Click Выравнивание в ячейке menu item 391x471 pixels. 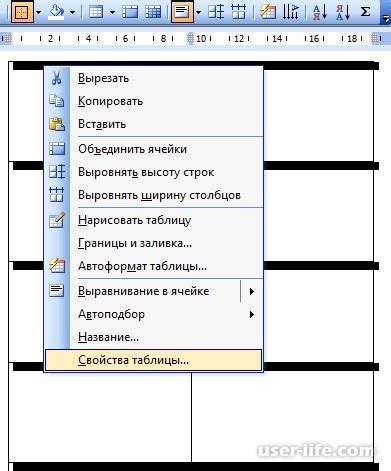(x=153, y=291)
